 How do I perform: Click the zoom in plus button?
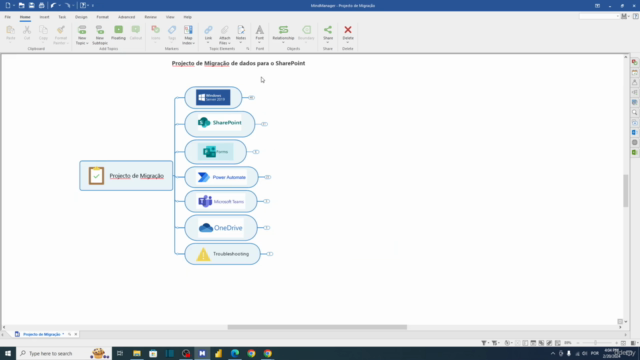[616, 343]
